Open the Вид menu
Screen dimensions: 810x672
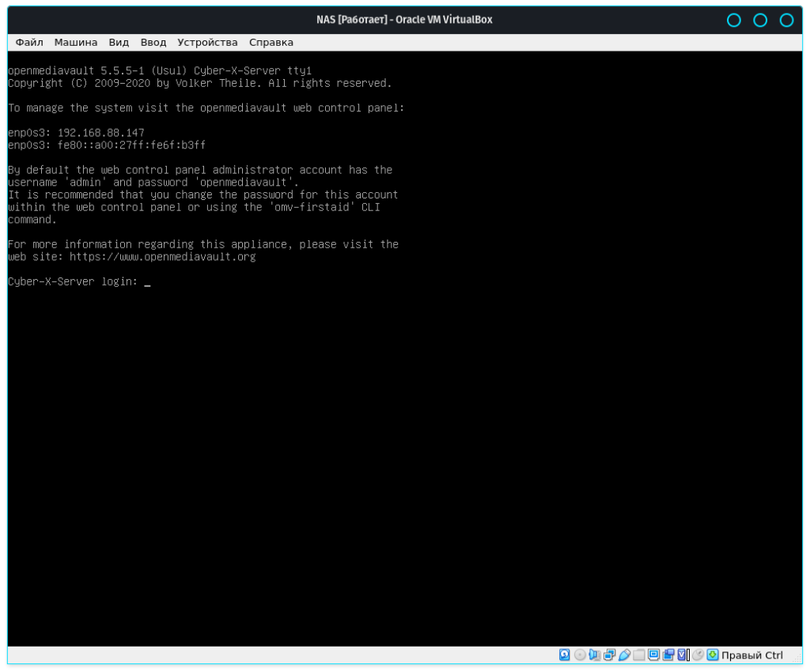pyautogui.click(x=119, y=43)
